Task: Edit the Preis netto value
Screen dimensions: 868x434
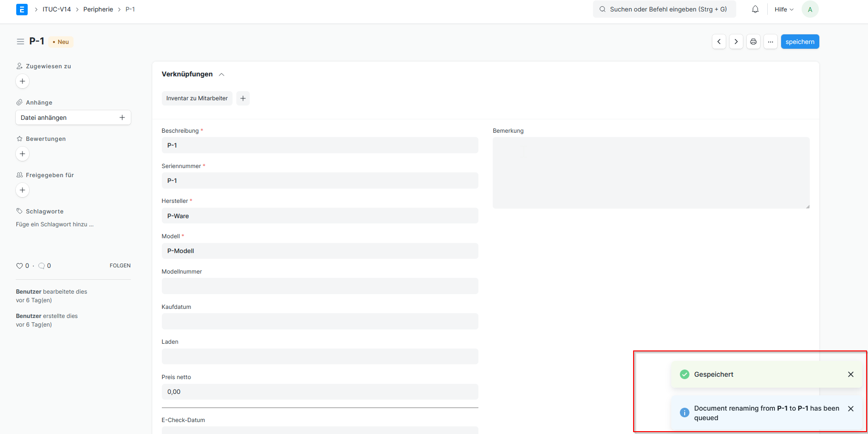Action: pos(320,392)
